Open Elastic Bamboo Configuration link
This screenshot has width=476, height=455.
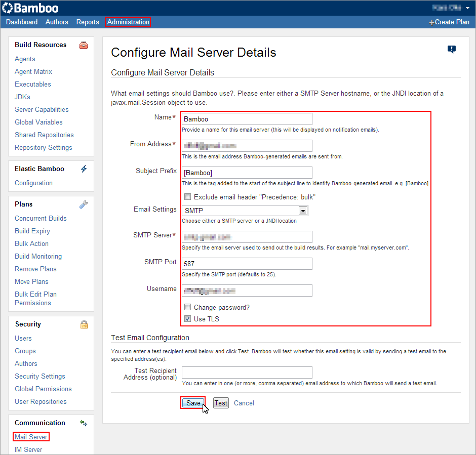coord(34,183)
